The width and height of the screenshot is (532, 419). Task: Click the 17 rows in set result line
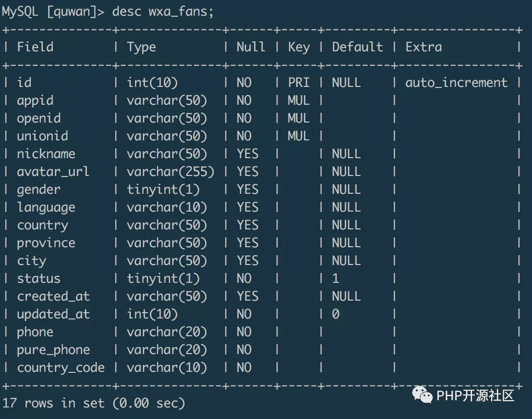pyautogui.click(x=94, y=403)
